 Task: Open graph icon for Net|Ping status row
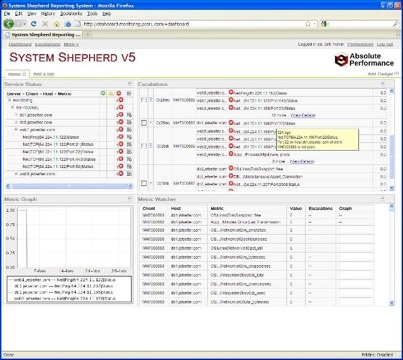point(129,137)
